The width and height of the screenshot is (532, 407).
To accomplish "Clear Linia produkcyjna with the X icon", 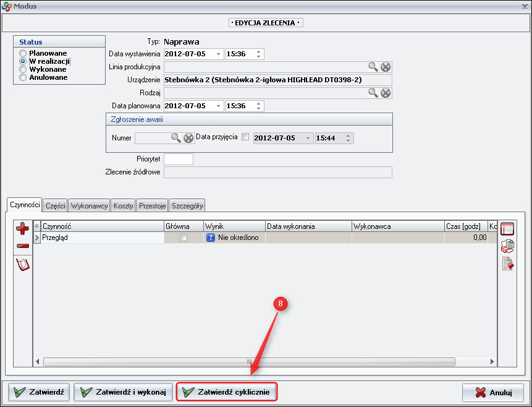I will [x=386, y=67].
